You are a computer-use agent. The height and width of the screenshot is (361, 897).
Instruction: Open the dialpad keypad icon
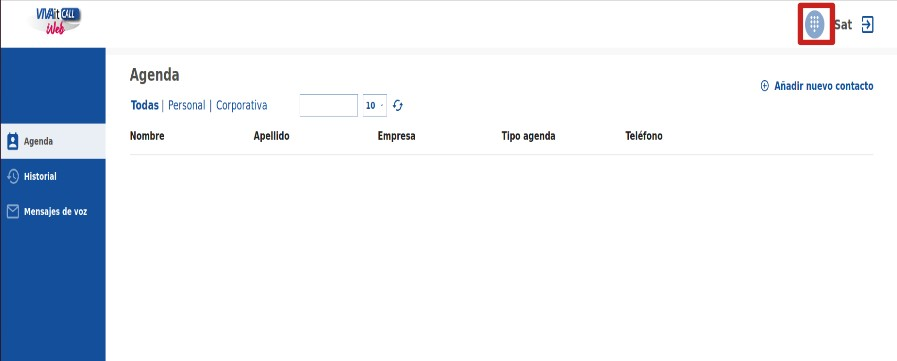(x=815, y=24)
